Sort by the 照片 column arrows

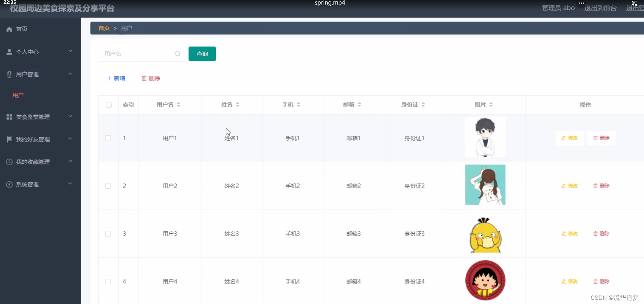(491, 104)
